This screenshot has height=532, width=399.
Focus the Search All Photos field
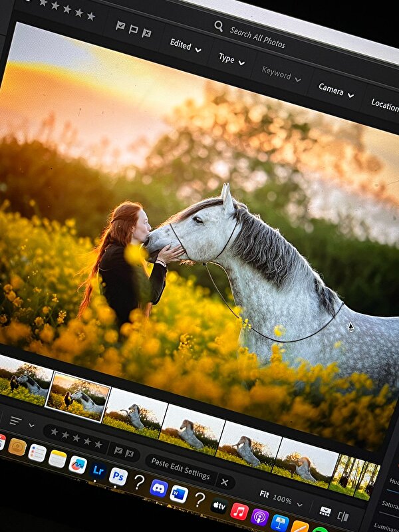pyautogui.click(x=257, y=38)
